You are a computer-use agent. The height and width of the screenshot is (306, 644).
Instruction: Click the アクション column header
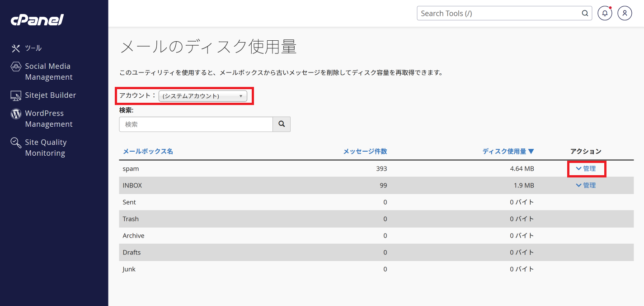pyautogui.click(x=586, y=152)
